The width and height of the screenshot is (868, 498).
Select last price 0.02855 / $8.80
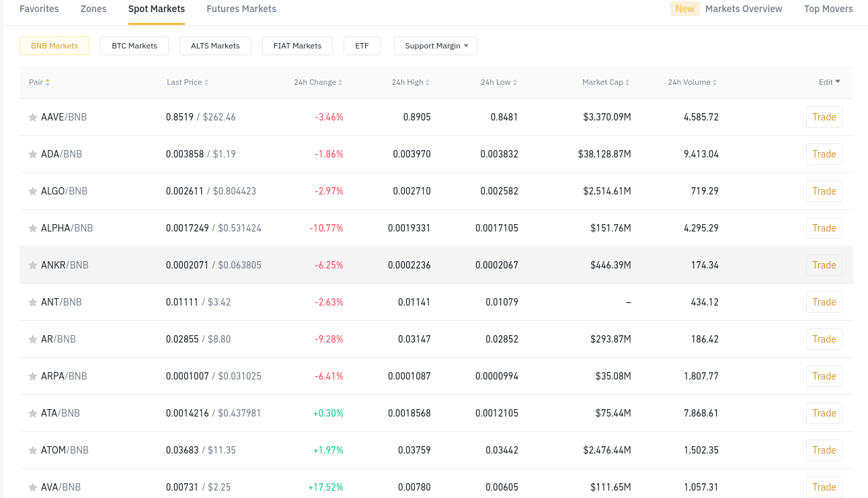(198, 339)
